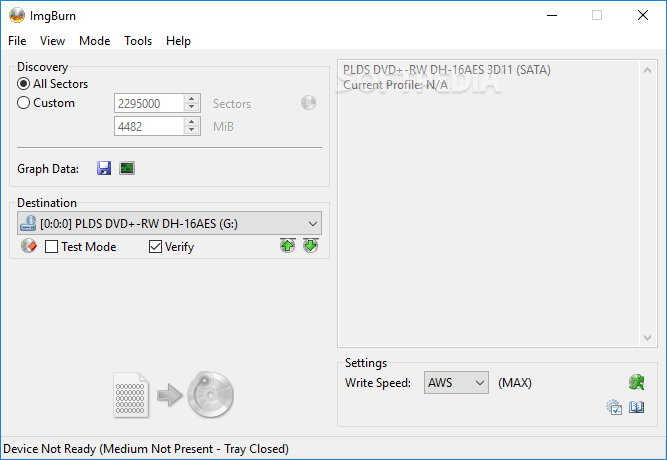Increase the MiB value with up arrow
This screenshot has width=667, height=460.
[192, 122]
